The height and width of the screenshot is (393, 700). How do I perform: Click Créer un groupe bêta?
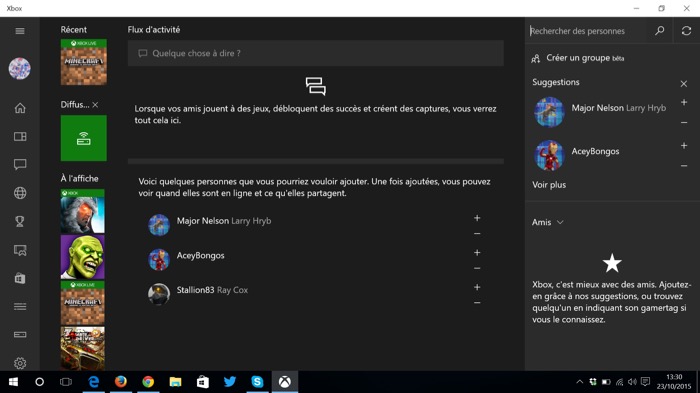point(585,58)
